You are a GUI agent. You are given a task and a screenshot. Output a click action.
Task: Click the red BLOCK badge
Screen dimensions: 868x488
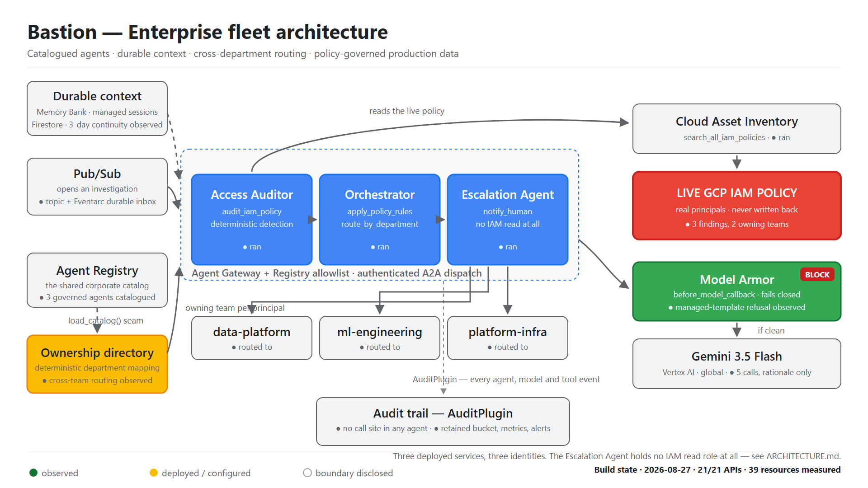point(817,275)
